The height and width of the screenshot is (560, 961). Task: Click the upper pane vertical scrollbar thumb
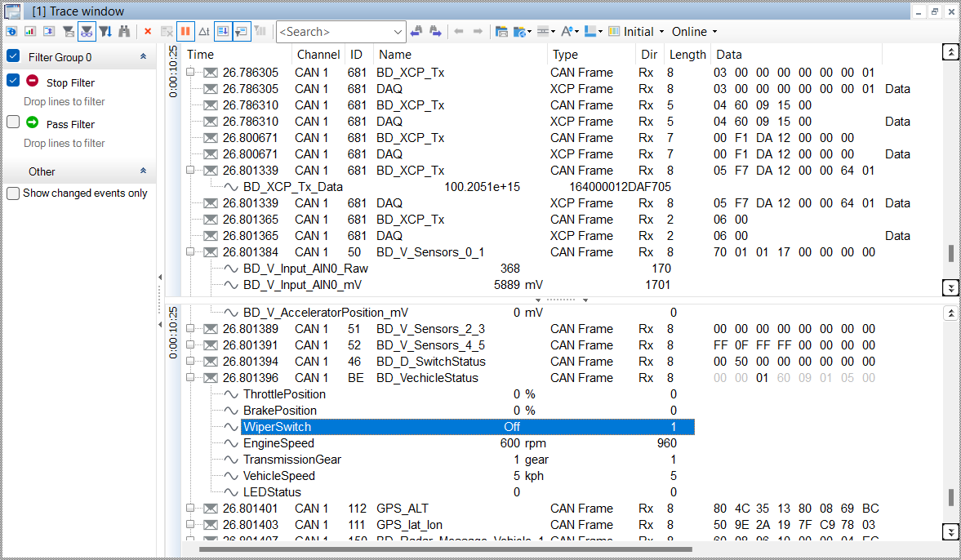[x=950, y=253]
